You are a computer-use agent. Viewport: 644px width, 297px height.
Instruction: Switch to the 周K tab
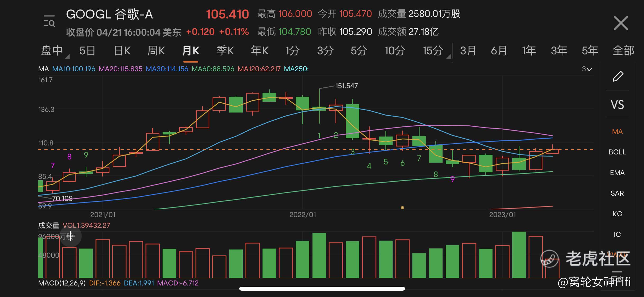click(156, 50)
